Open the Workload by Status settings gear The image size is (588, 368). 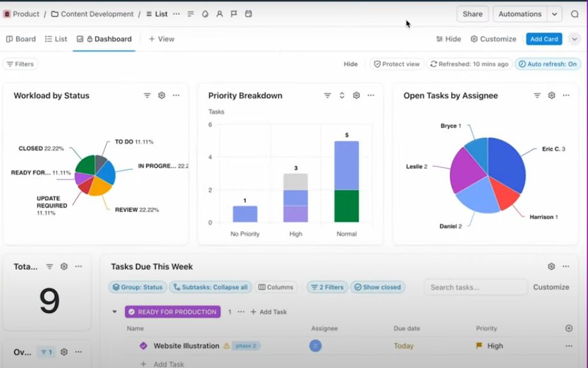(162, 95)
